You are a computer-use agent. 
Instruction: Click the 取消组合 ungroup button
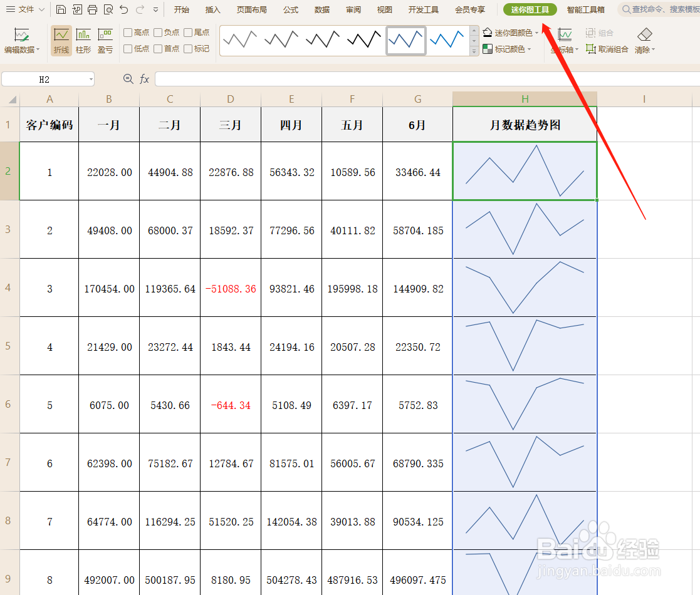coord(607,49)
